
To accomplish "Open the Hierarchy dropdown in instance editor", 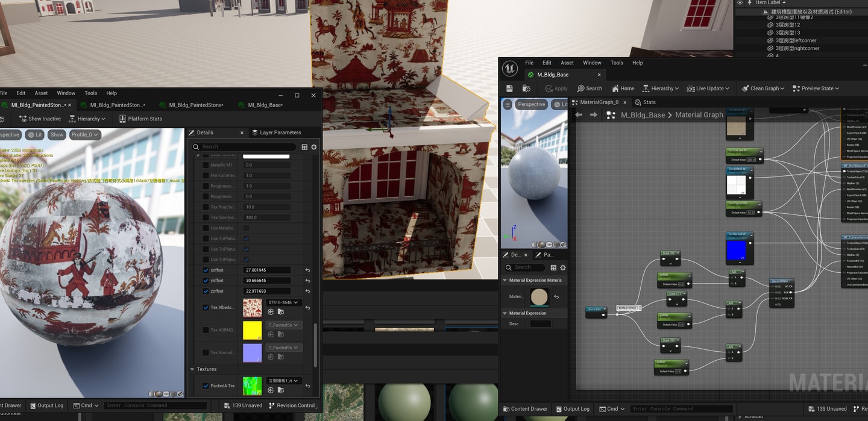I will coord(87,119).
